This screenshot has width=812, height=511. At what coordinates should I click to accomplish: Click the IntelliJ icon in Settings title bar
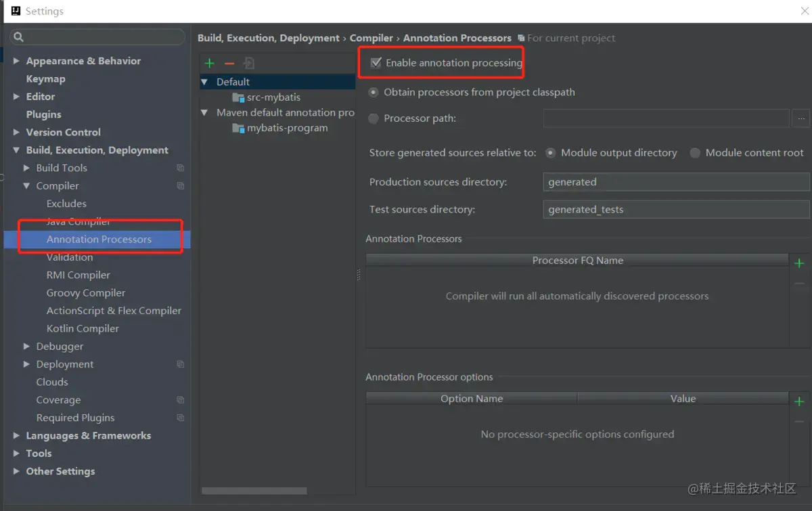(16, 11)
